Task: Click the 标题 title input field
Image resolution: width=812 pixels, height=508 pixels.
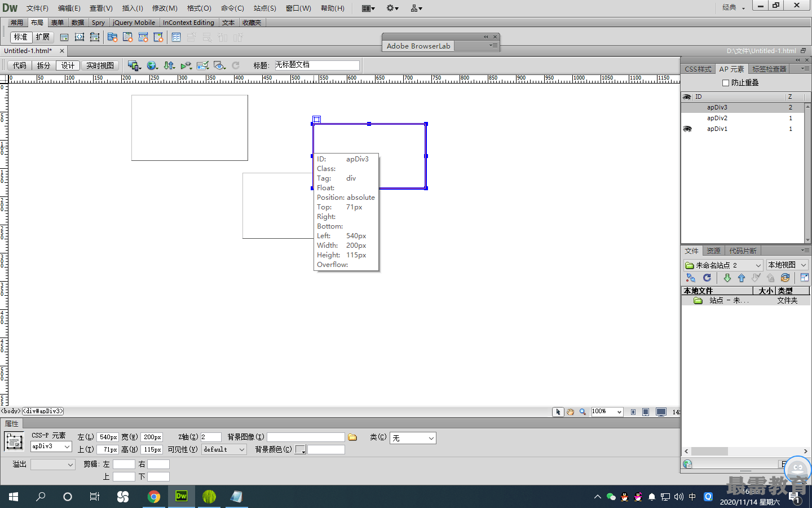Action: coord(316,65)
